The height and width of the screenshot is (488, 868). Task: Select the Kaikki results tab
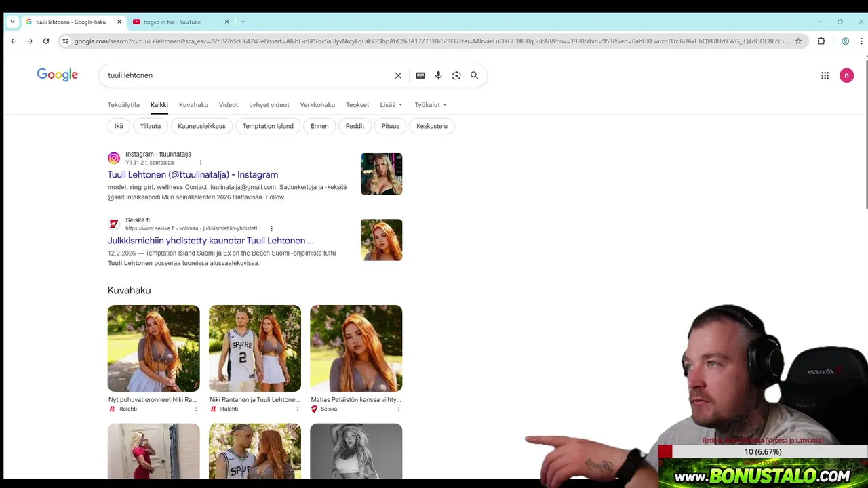coord(159,105)
